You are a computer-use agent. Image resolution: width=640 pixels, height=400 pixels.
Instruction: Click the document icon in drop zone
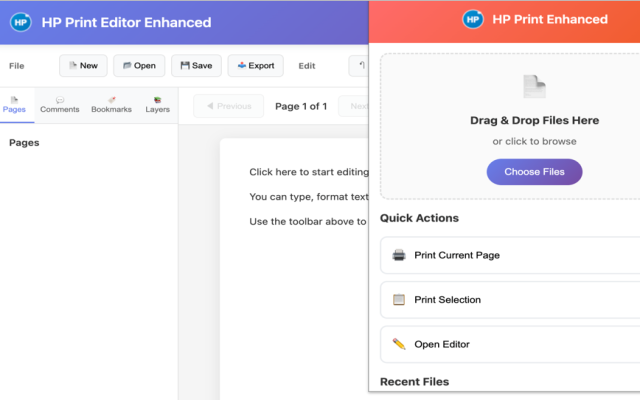click(534, 87)
